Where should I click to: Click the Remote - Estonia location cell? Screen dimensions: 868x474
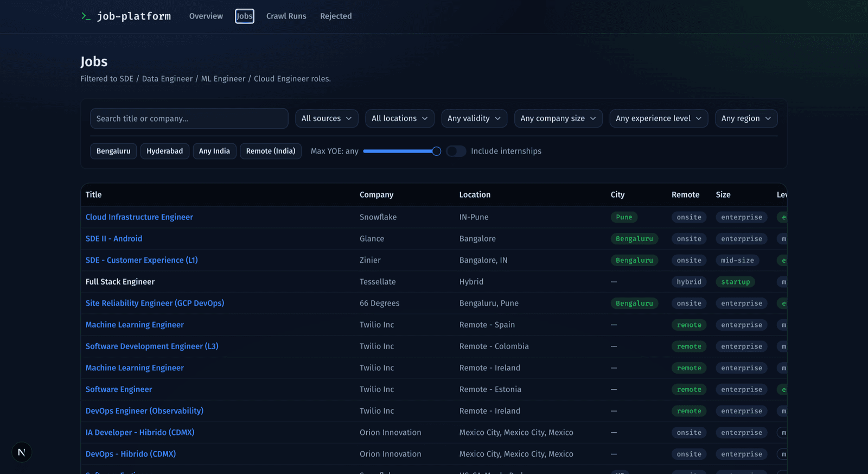[490, 389]
